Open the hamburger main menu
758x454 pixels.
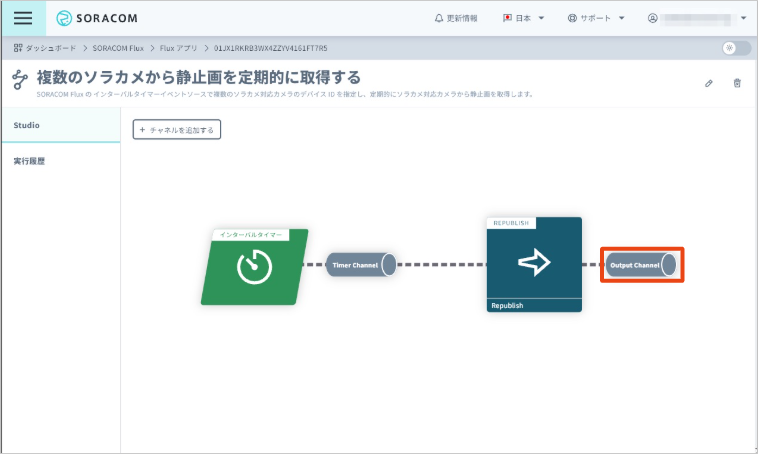23,18
